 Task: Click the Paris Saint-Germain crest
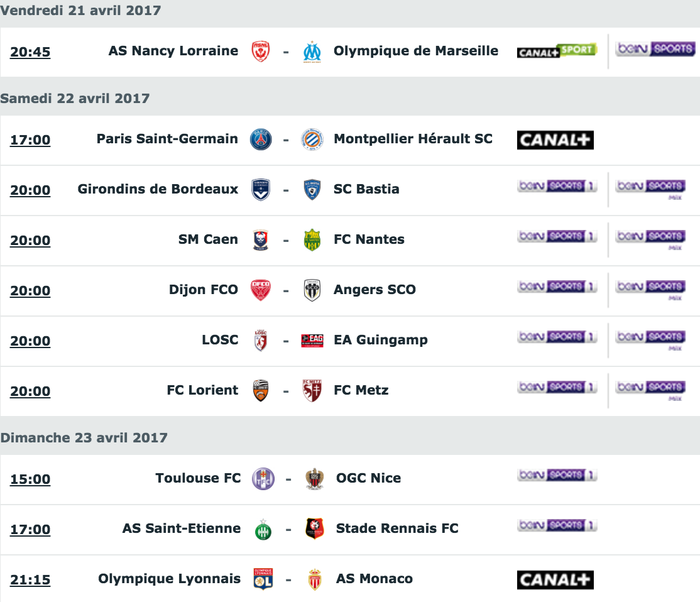(261, 140)
